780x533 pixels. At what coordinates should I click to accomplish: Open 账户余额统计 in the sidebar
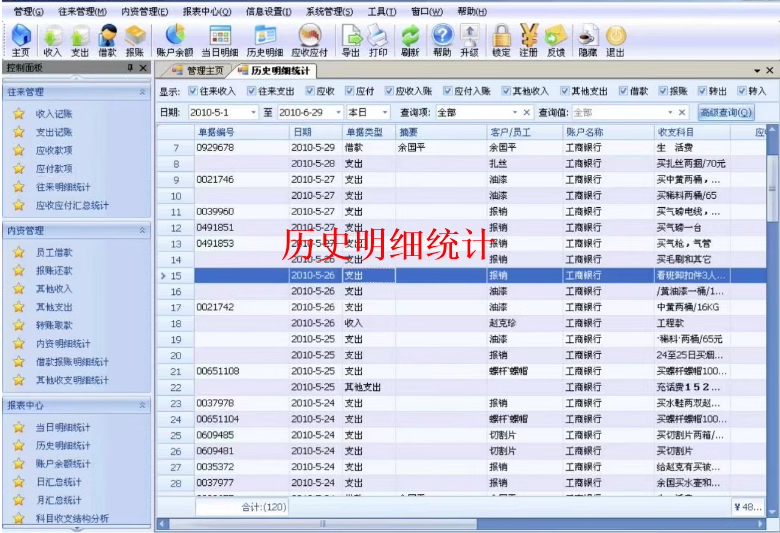tap(63, 463)
